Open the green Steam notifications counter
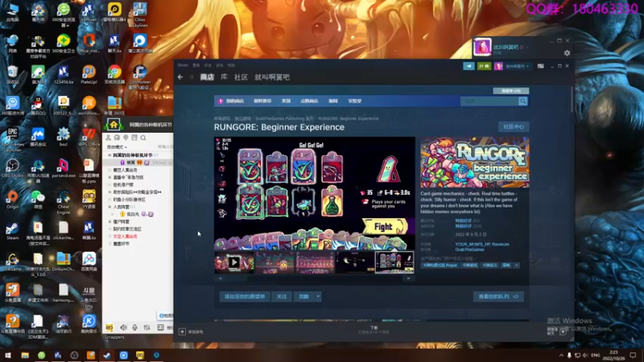The width and height of the screenshot is (644, 362). coord(484,66)
